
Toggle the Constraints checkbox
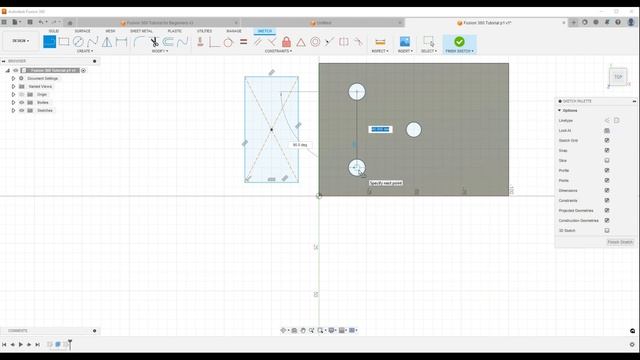pos(607,200)
